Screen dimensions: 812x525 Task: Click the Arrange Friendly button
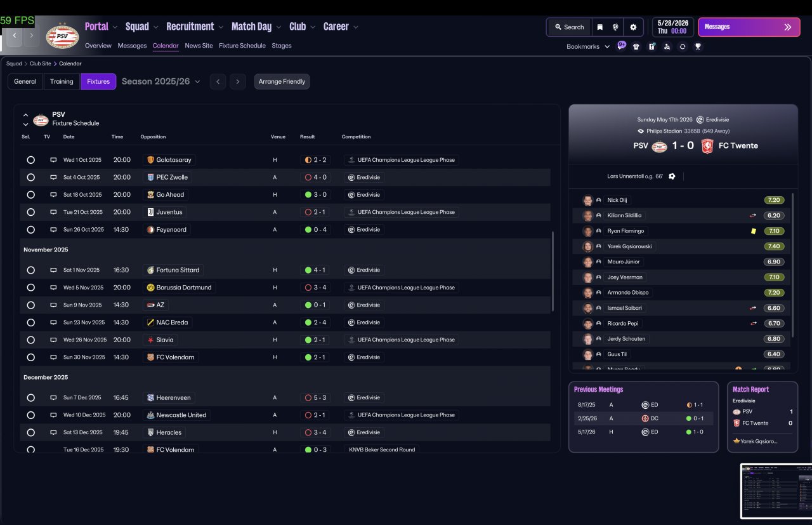[282, 81]
